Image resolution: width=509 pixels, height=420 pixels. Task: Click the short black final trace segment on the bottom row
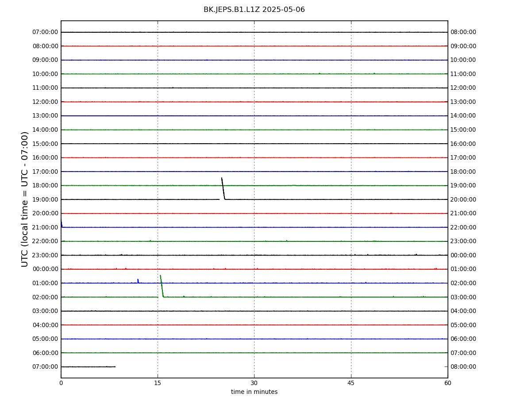coord(88,367)
